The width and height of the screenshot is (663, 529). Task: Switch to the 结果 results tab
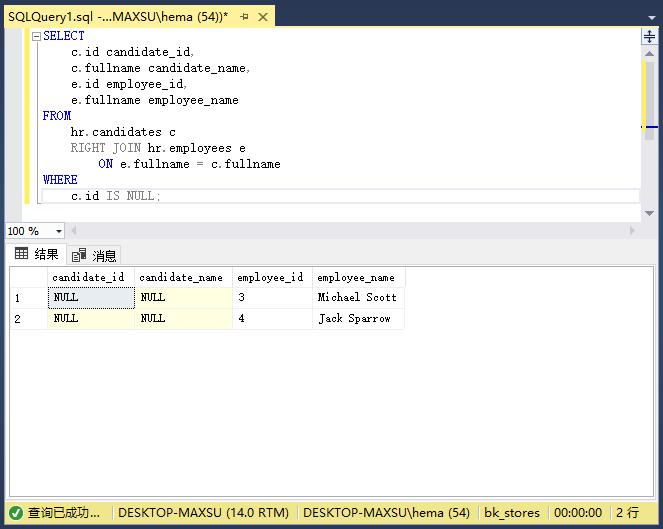coord(36,254)
